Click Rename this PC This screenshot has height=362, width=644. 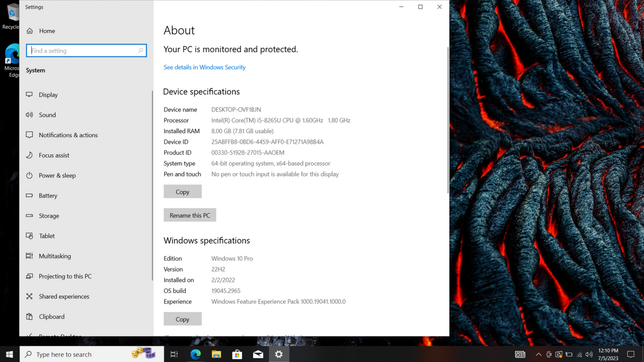pyautogui.click(x=189, y=215)
